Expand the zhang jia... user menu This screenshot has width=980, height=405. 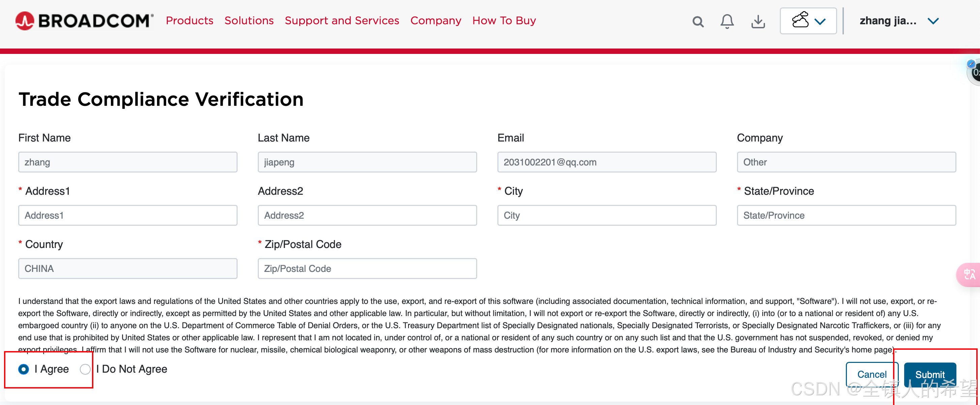tap(899, 21)
